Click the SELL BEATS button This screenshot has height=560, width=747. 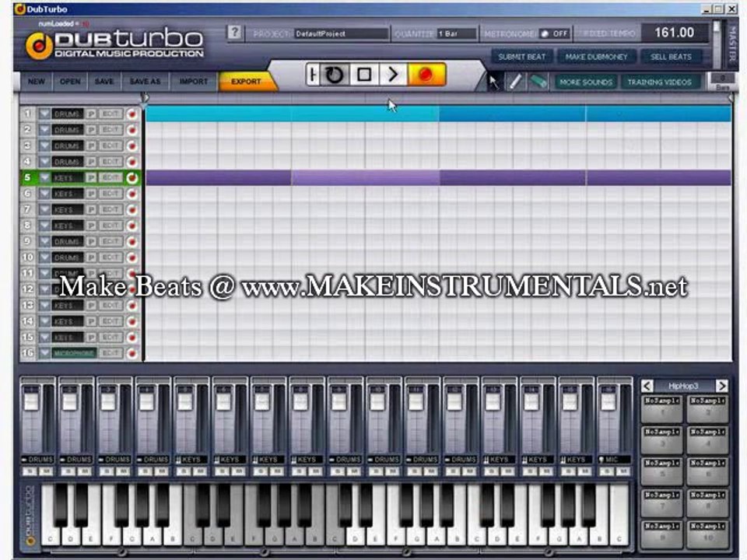pyautogui.click(x=671, y=57)
